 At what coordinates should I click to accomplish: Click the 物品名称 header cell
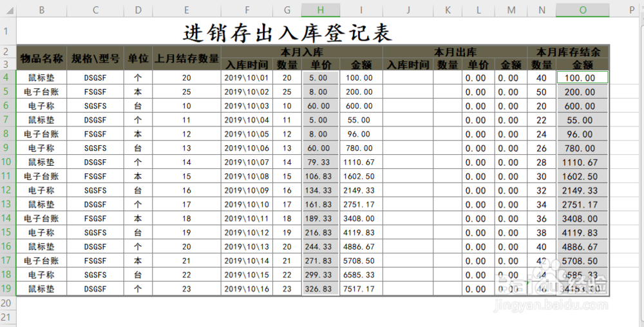tap(41, 57)
